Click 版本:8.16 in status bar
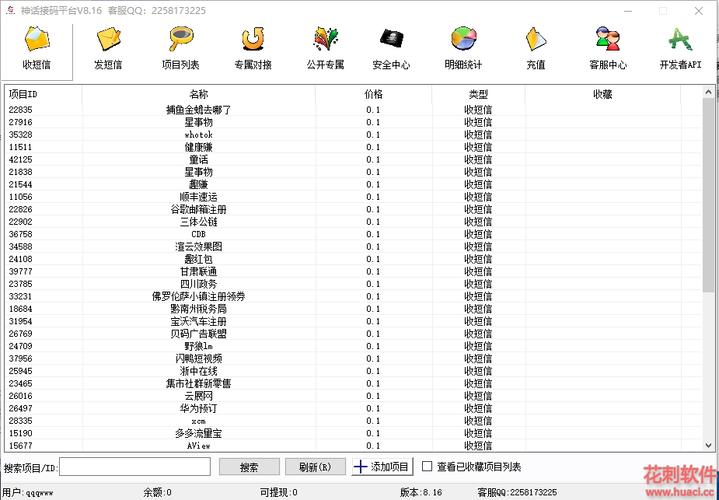The image size is (719, 500). point(421,493)
